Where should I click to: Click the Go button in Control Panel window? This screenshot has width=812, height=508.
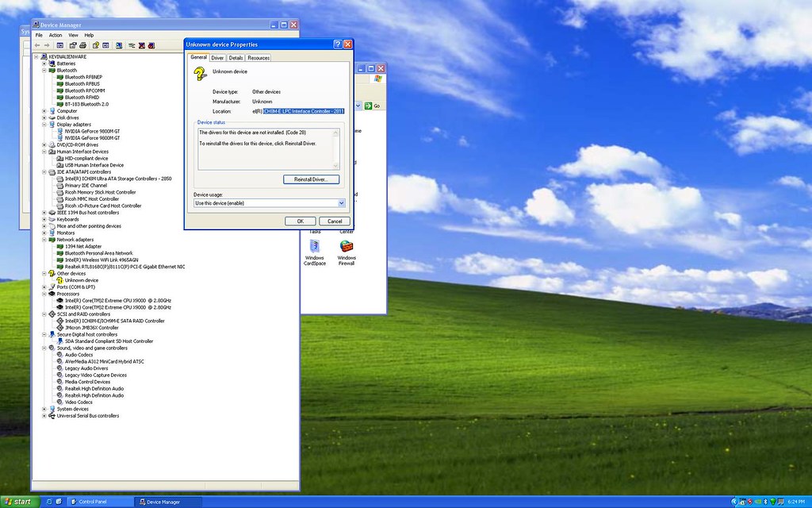[372, 106]
